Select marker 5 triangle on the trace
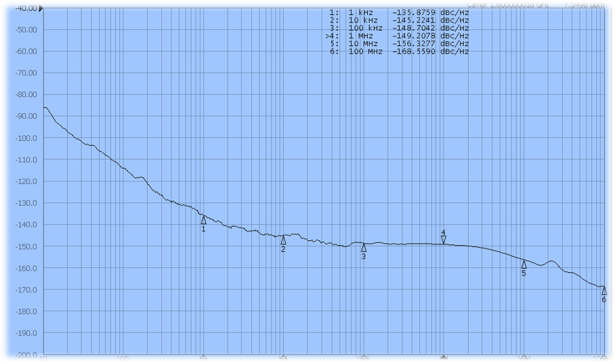 (x=524, y=264)
